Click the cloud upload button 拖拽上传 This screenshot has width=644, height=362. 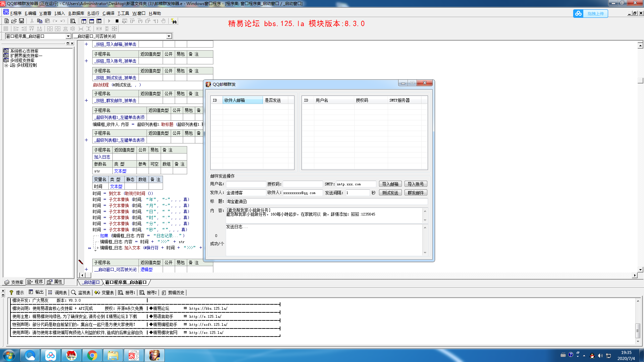click(591, 13)
